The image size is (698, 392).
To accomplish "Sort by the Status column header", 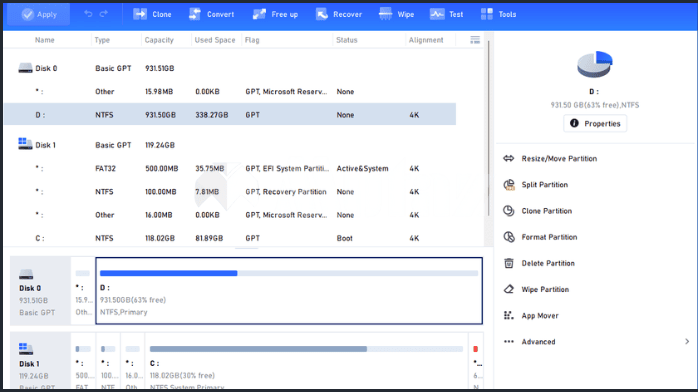I will 346,40.
